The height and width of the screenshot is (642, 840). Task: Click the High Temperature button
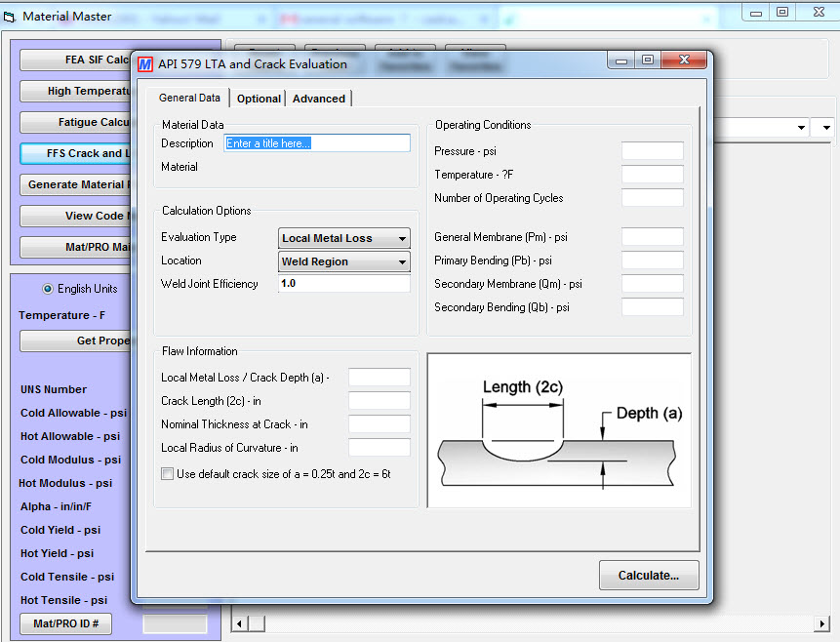[x=75, y=91]
